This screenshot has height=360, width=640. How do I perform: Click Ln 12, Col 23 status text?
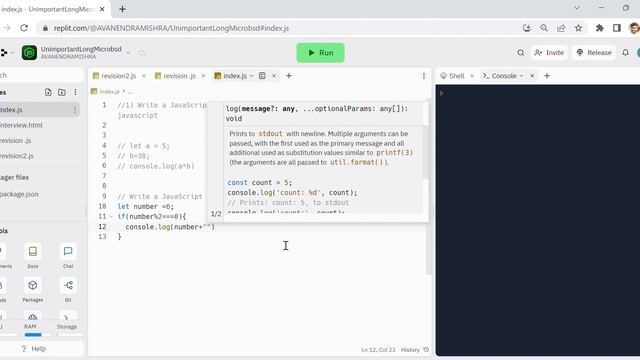[378, 350]
